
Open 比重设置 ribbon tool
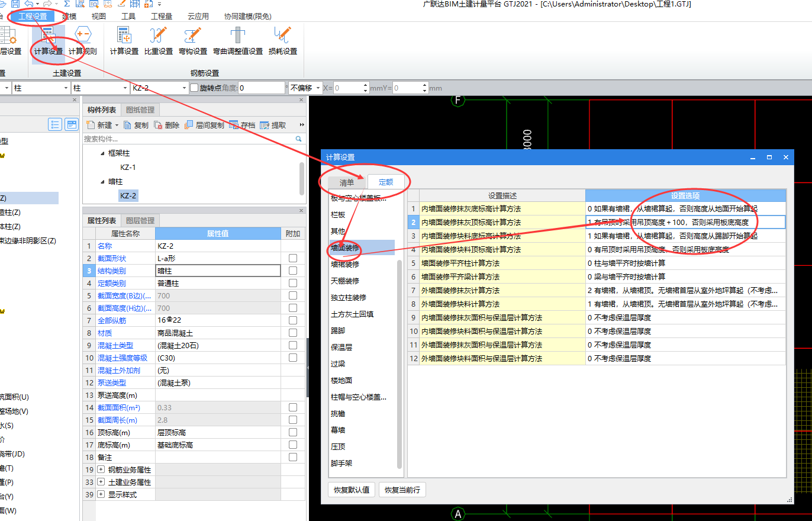(x=159, y=41)
